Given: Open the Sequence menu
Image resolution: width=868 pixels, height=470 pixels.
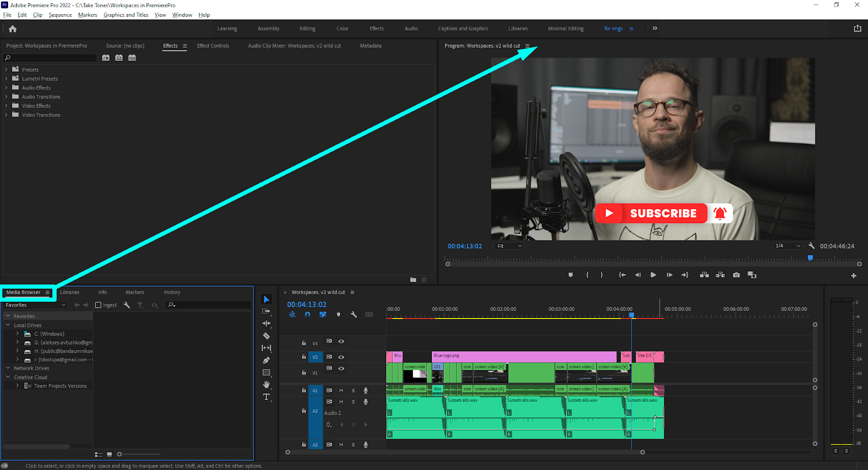Looking at the screenshot, I should pos(60,15).
